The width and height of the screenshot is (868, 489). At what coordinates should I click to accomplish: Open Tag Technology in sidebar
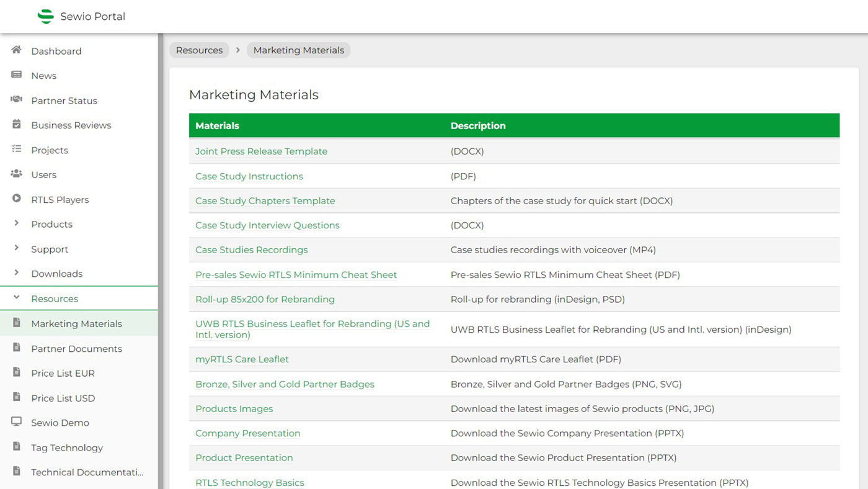[67, 448]
